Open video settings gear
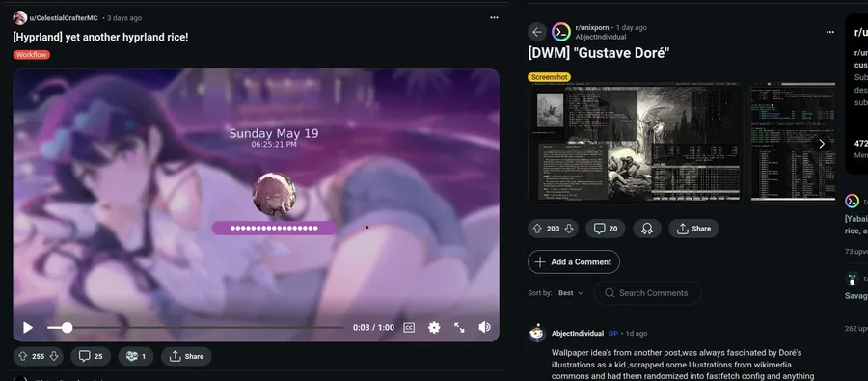This screenshot has width=868, height=381. [434, 327]
